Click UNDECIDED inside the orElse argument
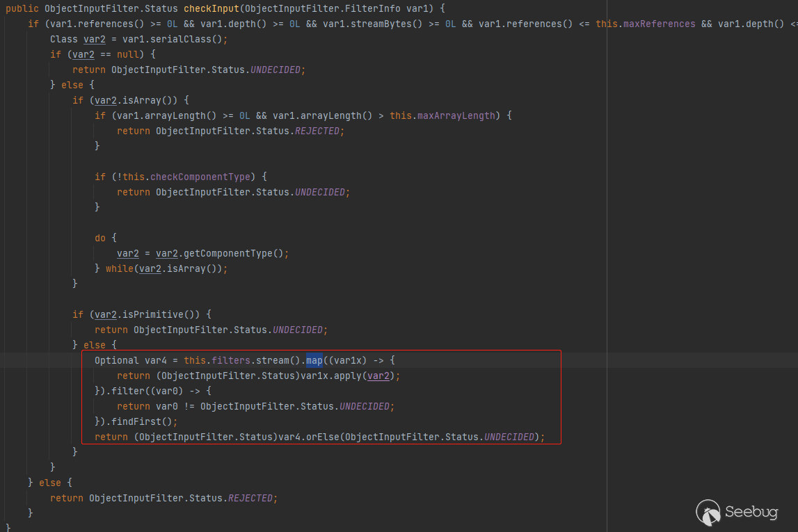Screen dimensions: 798x532 click(x=509, y=437)
